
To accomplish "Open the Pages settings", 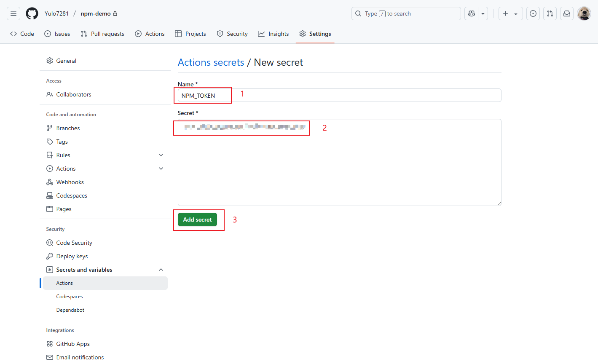I will pos(63,209).
